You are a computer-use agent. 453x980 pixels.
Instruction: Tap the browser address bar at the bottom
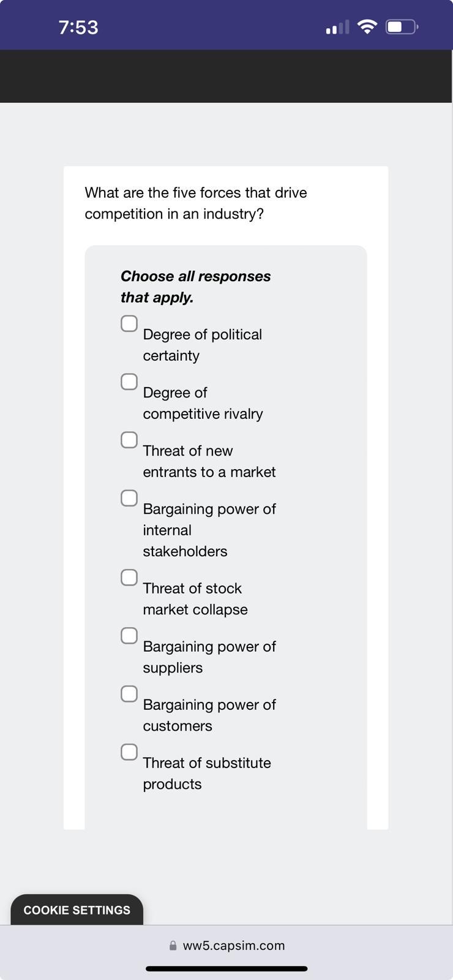[x=226, y=945]
